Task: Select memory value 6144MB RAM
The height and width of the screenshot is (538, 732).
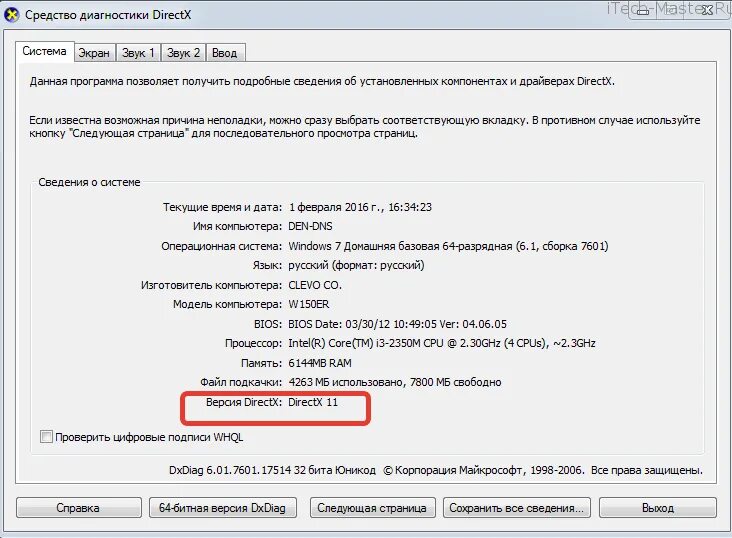Action: coord(320,363)
